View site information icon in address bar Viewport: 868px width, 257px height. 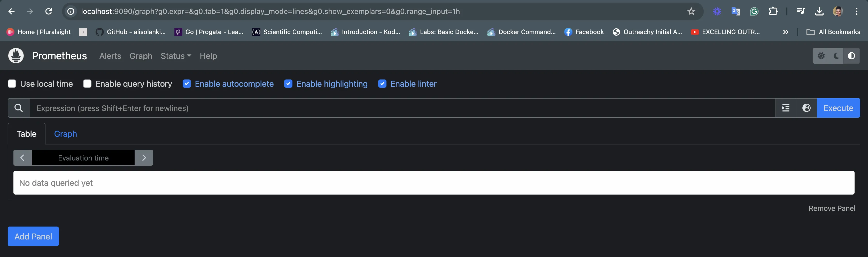[x=71, y=11]
